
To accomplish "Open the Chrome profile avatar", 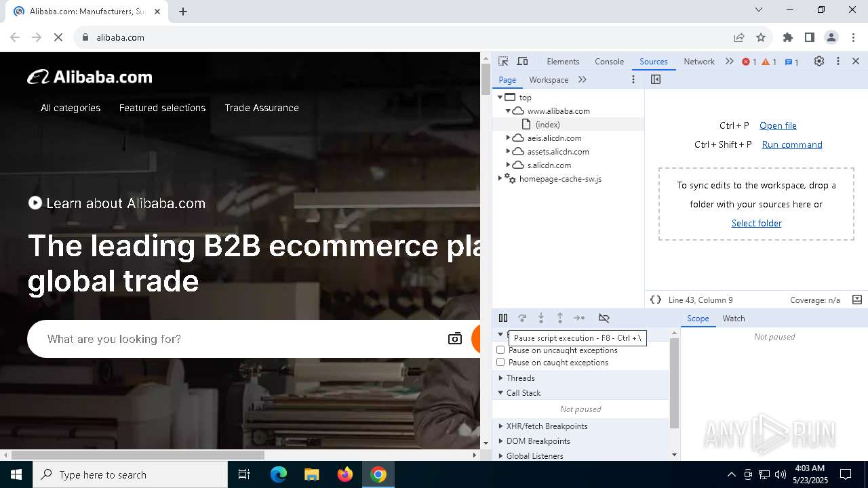I will pos(831,37).
